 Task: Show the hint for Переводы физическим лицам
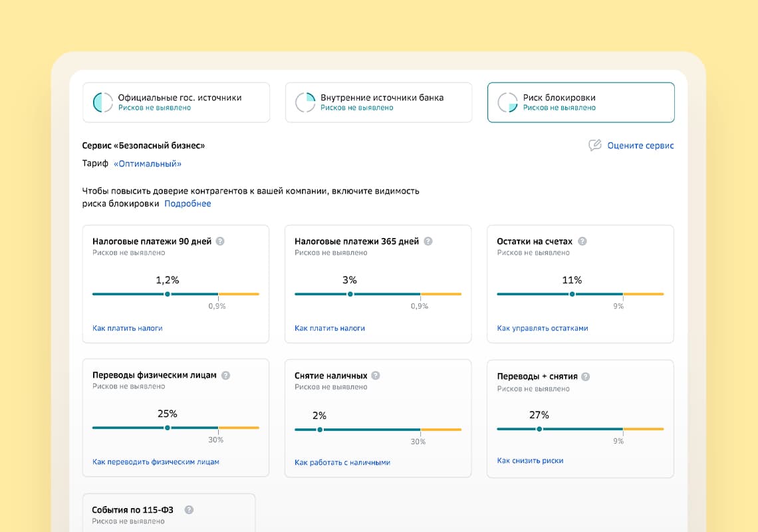coord(225,375)
